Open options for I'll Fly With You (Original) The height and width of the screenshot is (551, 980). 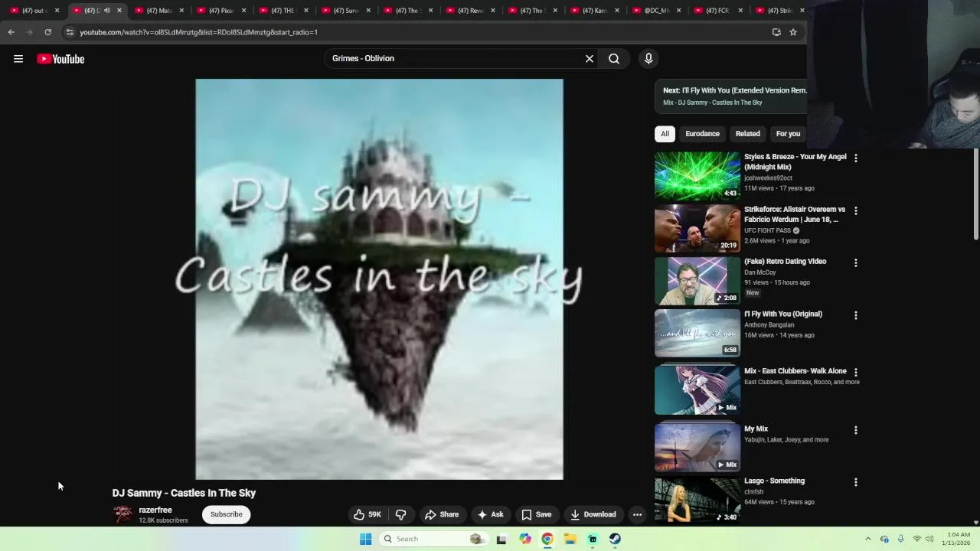856,315
